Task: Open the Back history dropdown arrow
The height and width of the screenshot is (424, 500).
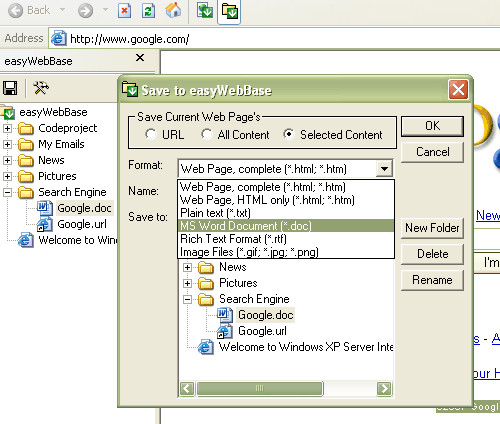Action: coord(63,10)
